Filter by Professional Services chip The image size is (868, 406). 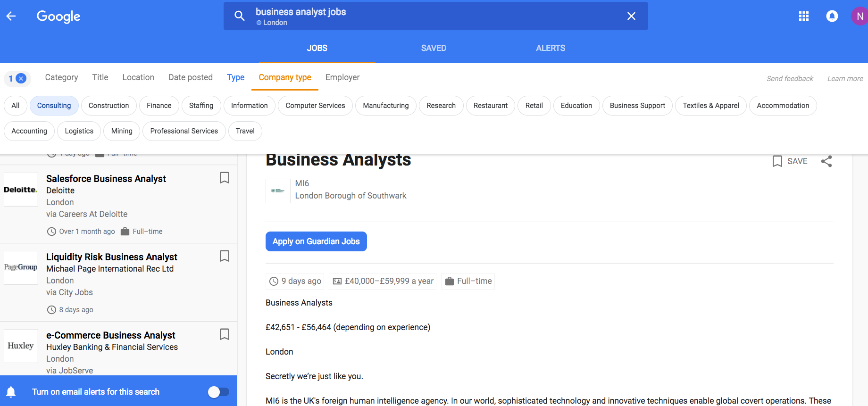[x=184, y=131]
